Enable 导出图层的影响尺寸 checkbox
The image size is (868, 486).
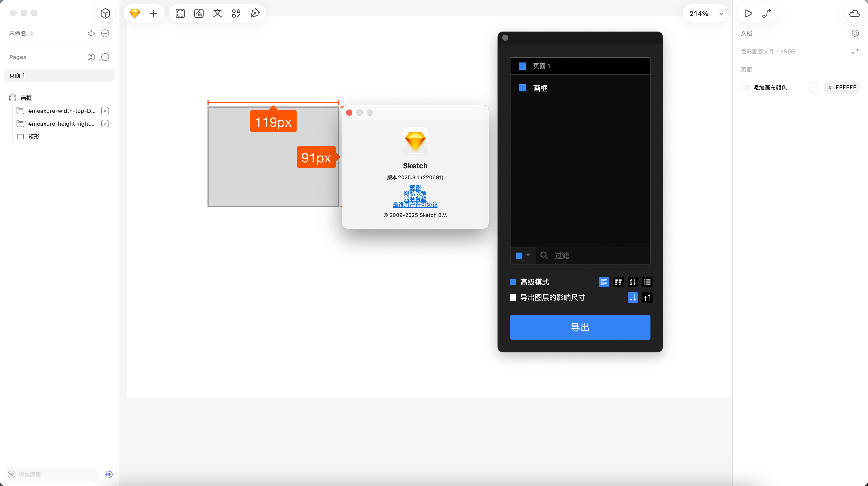(x=513, y=297)
